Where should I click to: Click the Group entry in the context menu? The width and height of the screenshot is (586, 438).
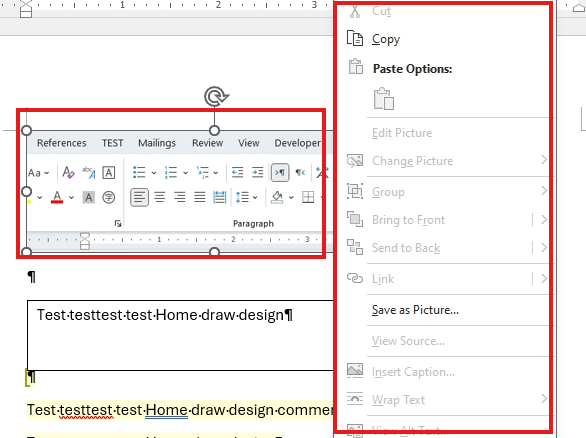pos(388,192)
